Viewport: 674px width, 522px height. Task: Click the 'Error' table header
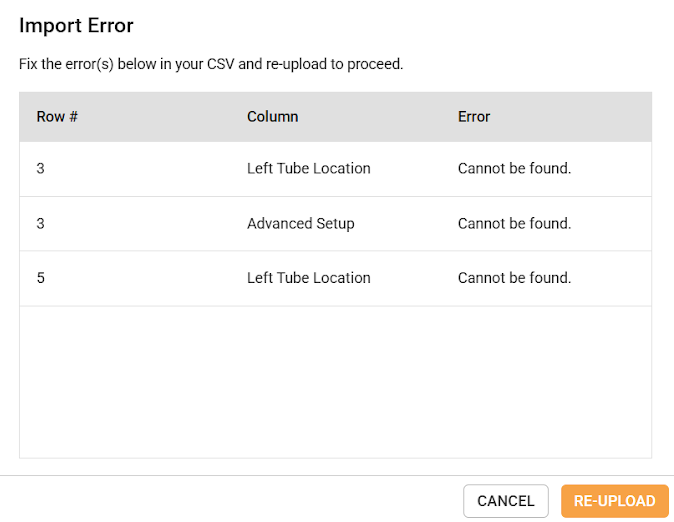474,116
